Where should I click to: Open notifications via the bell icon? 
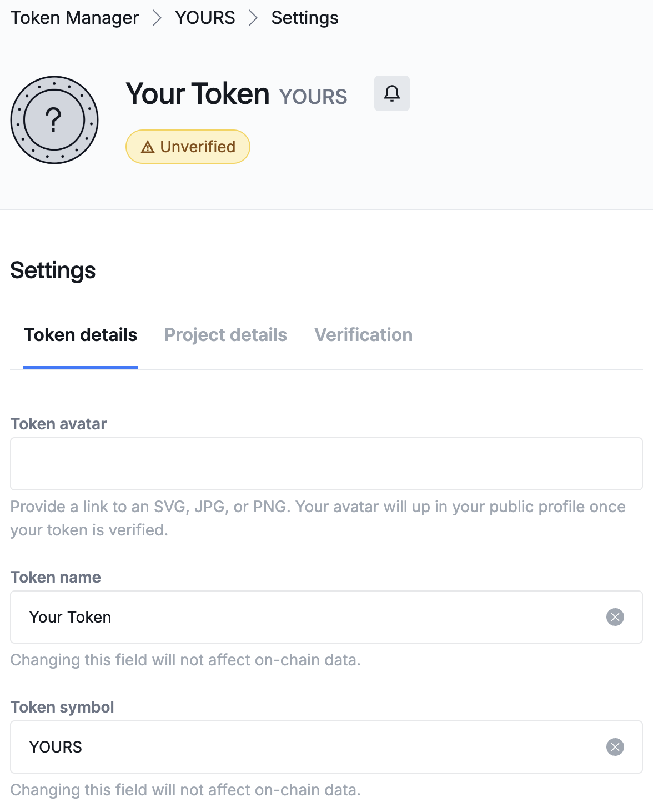(x=392, y=93)
